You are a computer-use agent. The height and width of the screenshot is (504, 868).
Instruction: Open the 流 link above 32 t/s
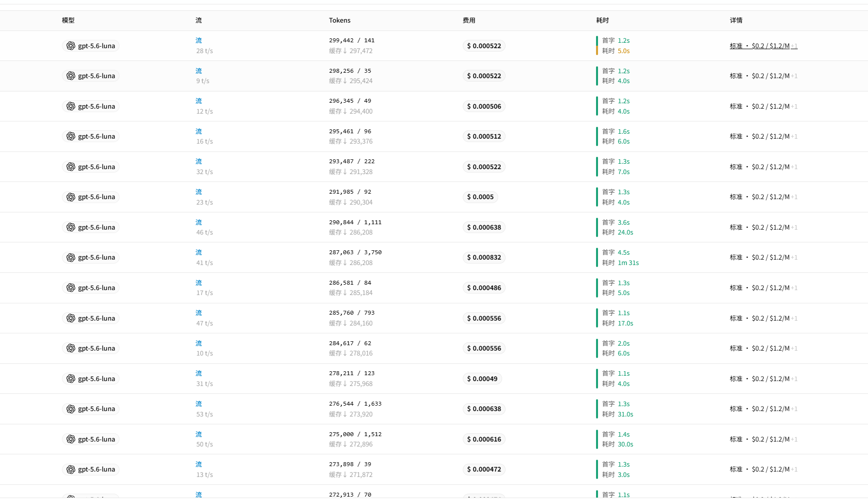click(199, 161)
